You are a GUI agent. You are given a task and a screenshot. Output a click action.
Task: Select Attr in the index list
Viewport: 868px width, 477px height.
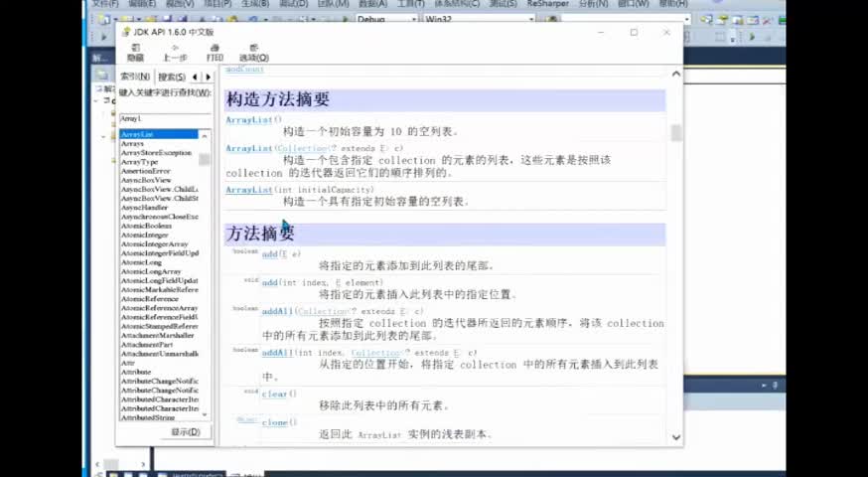tap(128, 363)
